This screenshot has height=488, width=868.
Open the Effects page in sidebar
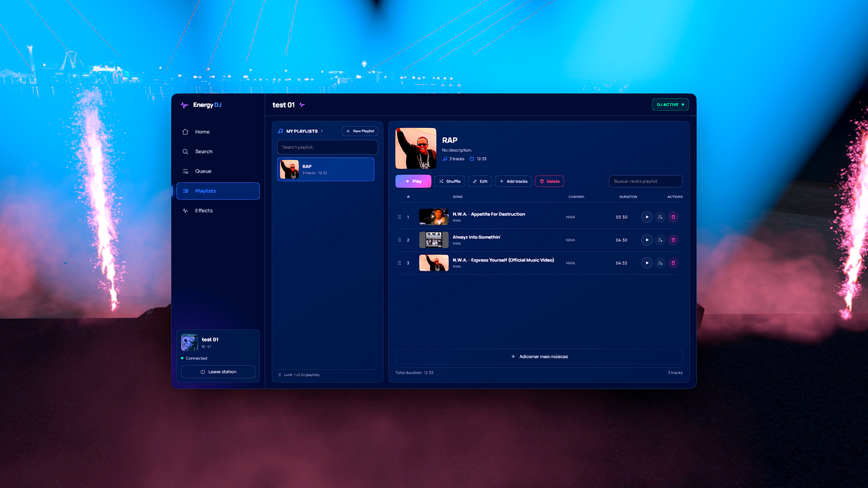218,211
